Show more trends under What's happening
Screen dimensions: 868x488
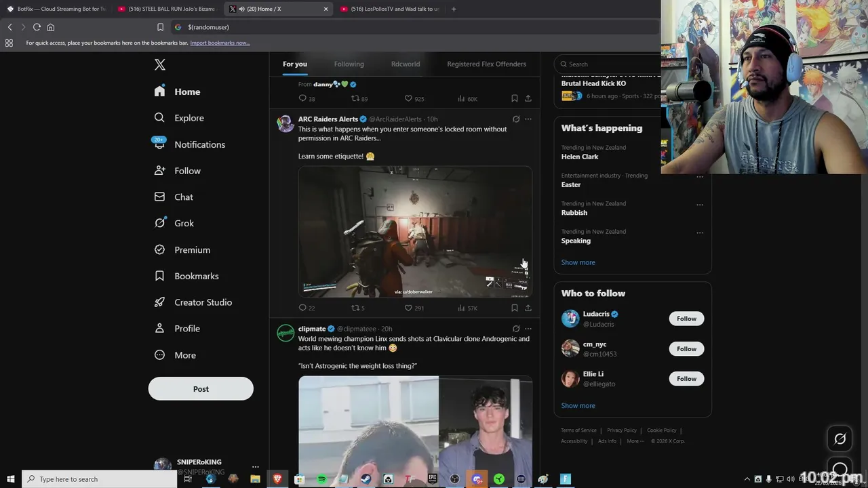click(x=578, y=262)
